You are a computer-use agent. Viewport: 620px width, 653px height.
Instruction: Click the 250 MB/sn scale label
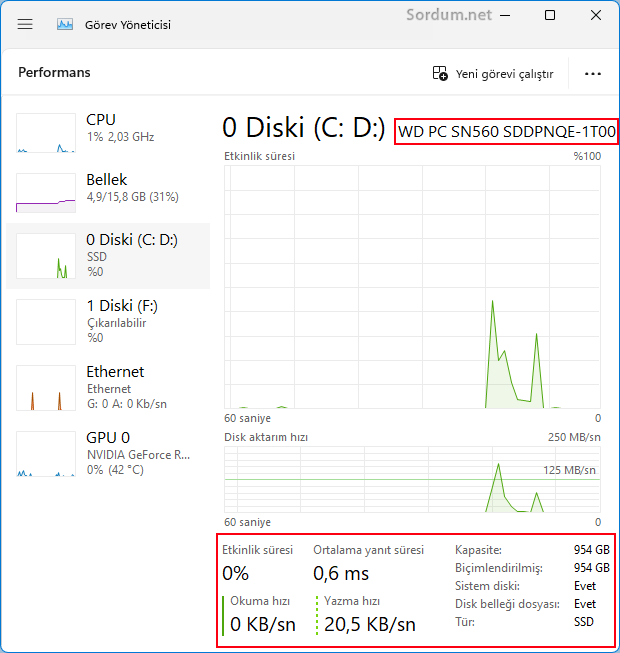[574, 437]
